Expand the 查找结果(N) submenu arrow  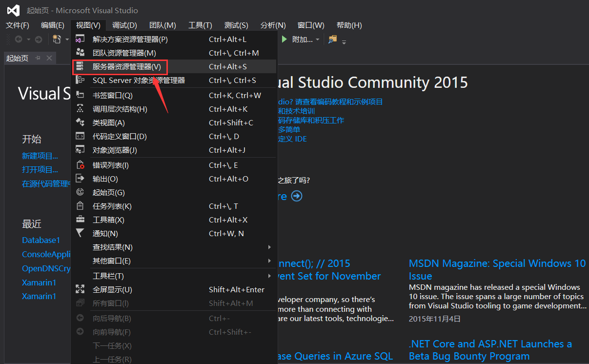[x=269, y=247]
